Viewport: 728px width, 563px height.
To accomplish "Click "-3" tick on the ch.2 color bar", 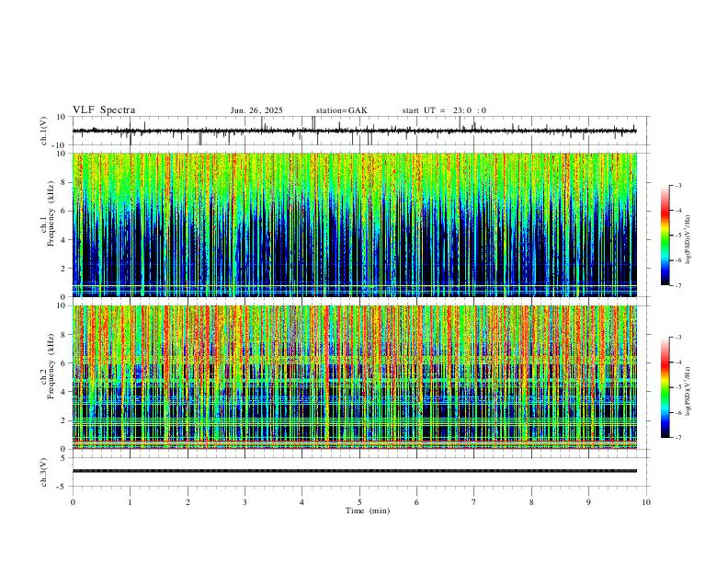I will 677,338.
